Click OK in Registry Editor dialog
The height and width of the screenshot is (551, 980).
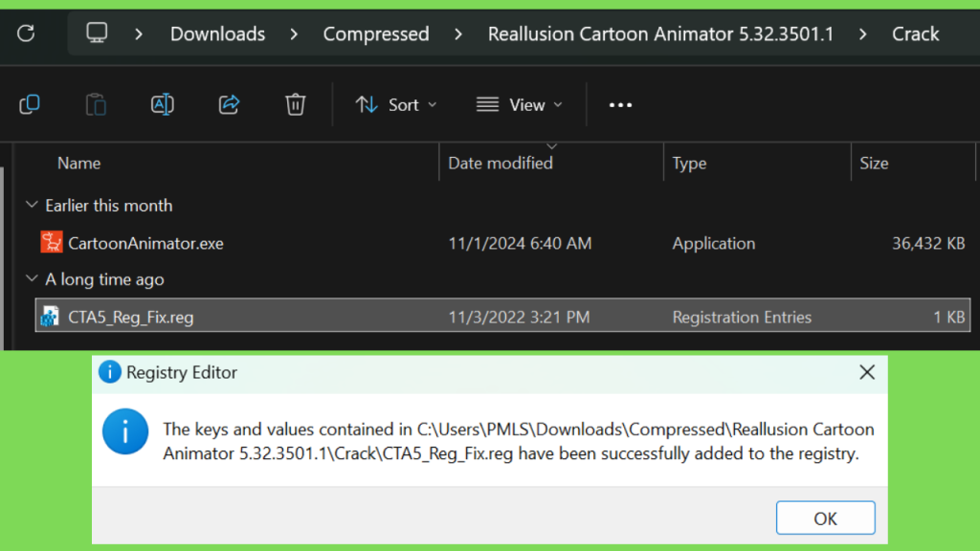pos(825,518)
